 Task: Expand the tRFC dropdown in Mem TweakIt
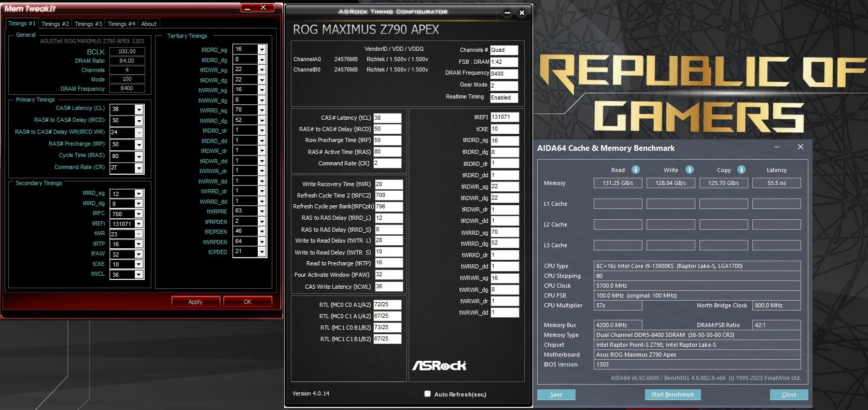(138, 214)
